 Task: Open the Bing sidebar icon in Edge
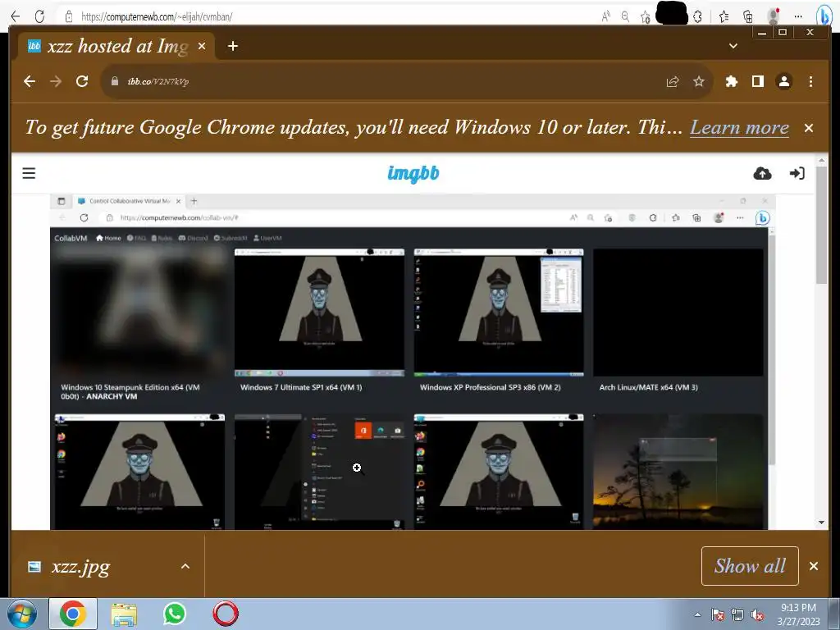(x=824, y=16)
